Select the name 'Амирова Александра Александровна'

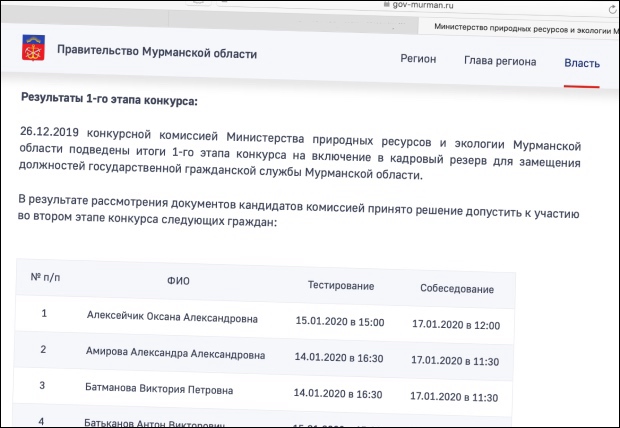click(175, 354)
